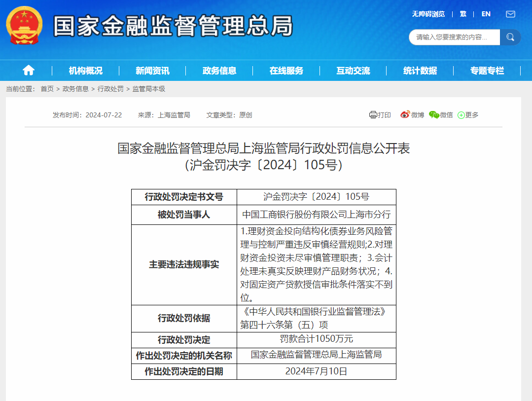Open 机构概况 menu
This screenshot has height=401, width=532.
pyautogui.click(x=85, y=71)
